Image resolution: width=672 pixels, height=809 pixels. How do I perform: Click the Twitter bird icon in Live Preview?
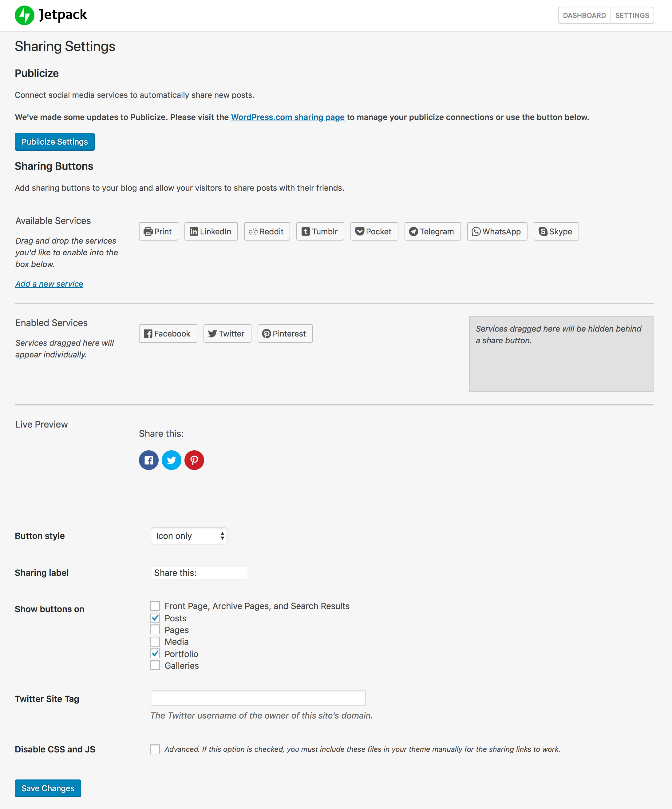click(x=171, y=460)
